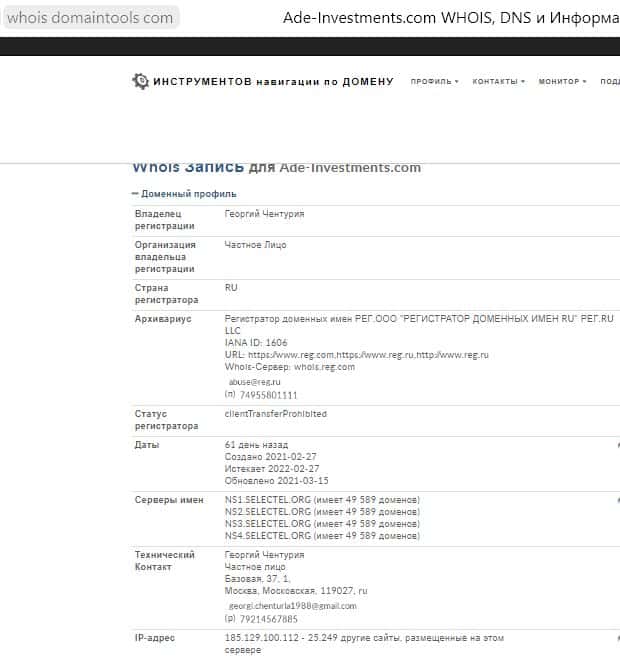Select the Частное Лицо organization value
Image resolution: width=620 pixels, height=657 pixels.
[x=256, y=245]
